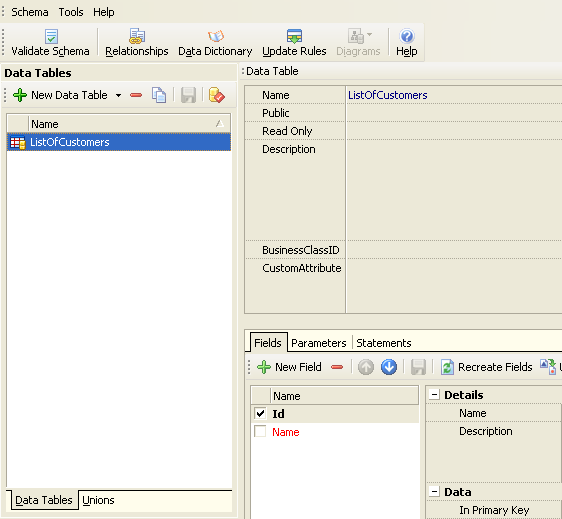Click the move field up arrow
Screen dimensions: 562x519
[366, 367]
